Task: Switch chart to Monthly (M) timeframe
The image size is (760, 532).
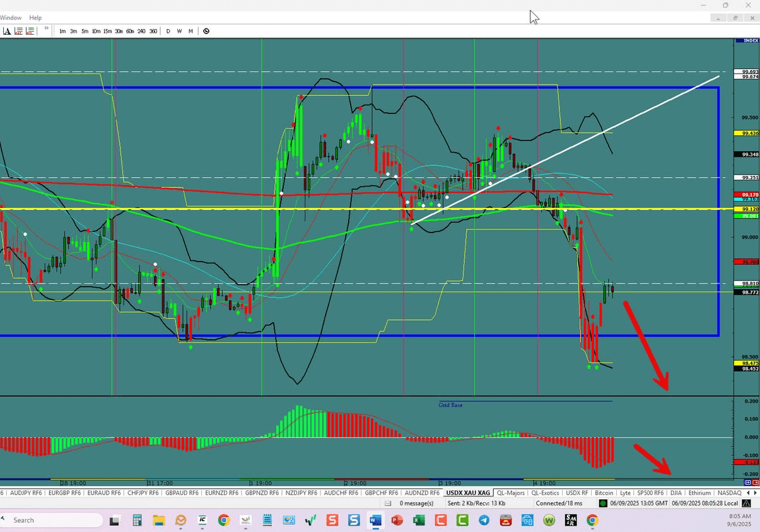Action: tap(190, 31)
